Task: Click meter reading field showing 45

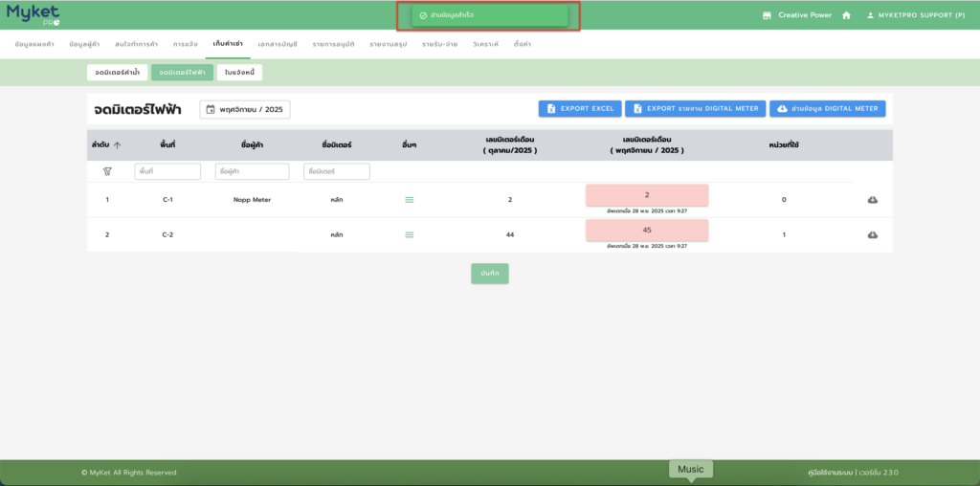Action: point(647,230)
